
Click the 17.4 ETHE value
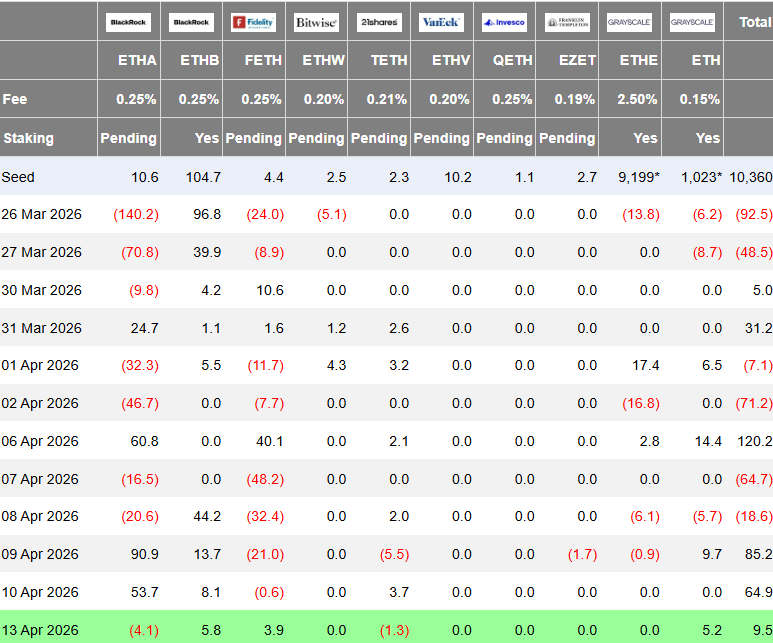[x=646, y=365]
